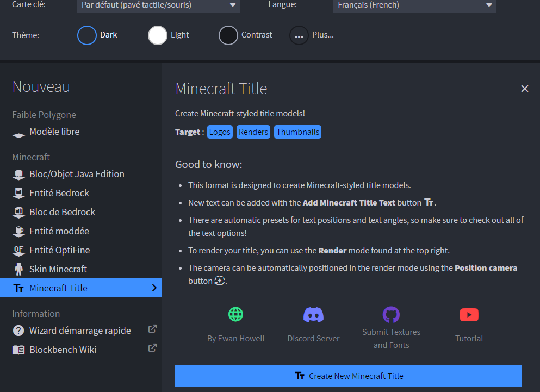Screen dimensions: 540x392
Task: Click the Thème: label
Action: tap(26, 35)
